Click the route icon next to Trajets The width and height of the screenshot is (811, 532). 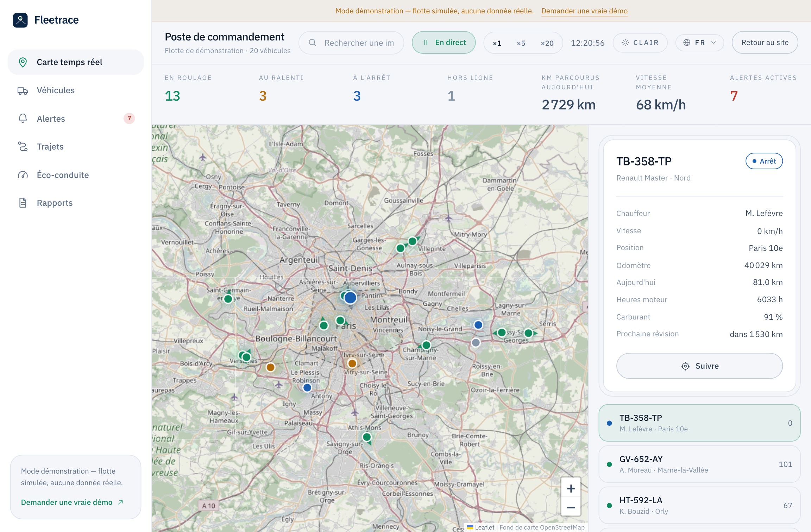point(23,146)
